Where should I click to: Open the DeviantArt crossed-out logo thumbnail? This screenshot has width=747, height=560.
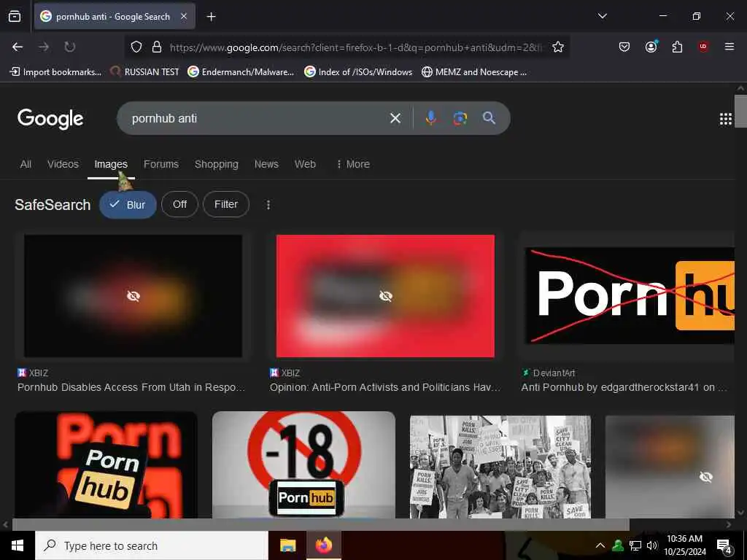(x=630, y=295)
